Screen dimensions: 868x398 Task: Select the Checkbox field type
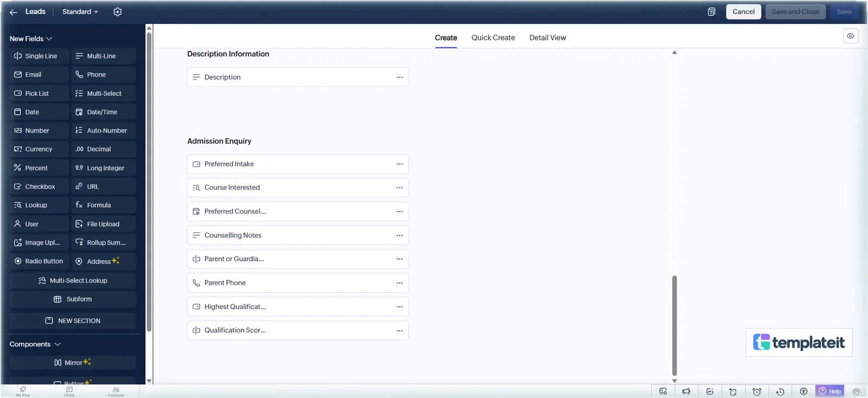click(39, 187)
